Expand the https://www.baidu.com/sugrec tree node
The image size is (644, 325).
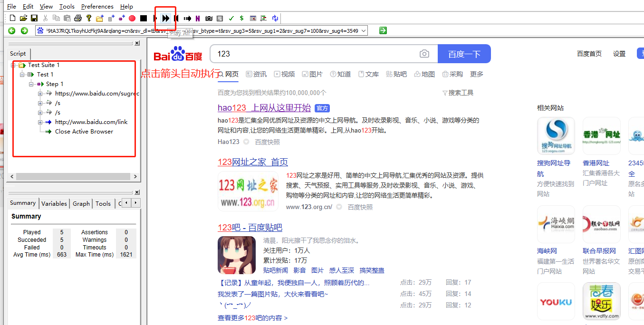point(40,93)
